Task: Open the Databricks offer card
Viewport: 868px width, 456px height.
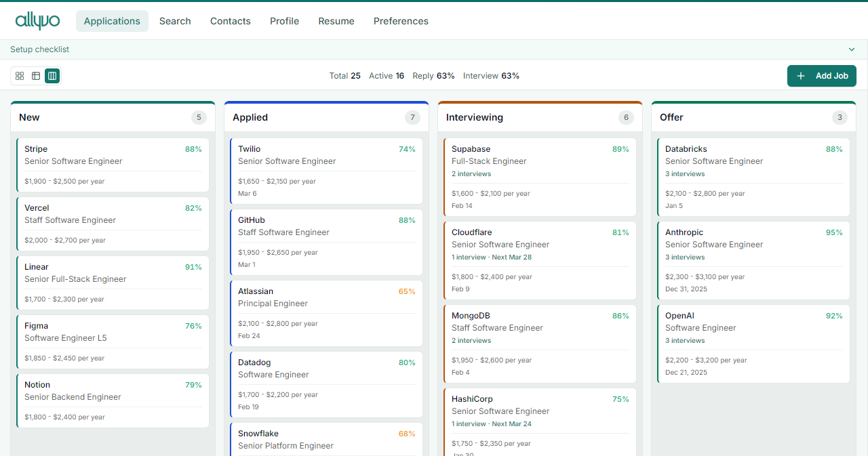Action: [753, 177]
